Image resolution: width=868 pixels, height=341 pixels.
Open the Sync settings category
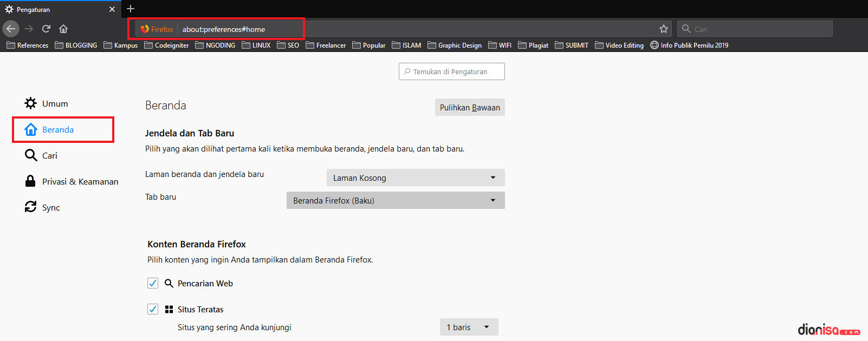point(42,207)
